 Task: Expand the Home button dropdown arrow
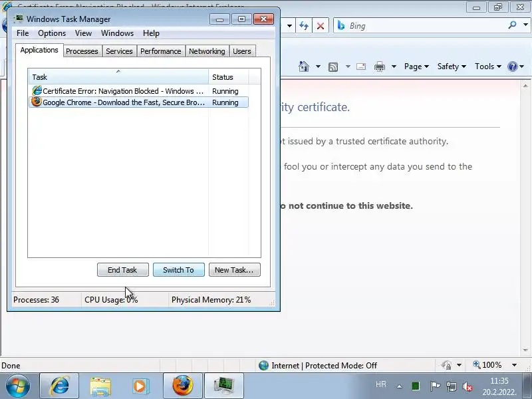pyautogui.click(x=318, y=66)
